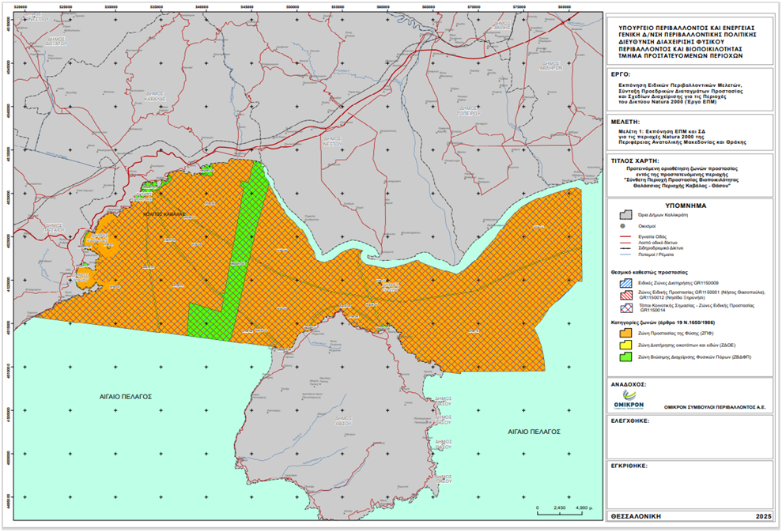Click the railway network line symbol in legend
This screenshot has height=532, width=782.
(x=624, y=248)
